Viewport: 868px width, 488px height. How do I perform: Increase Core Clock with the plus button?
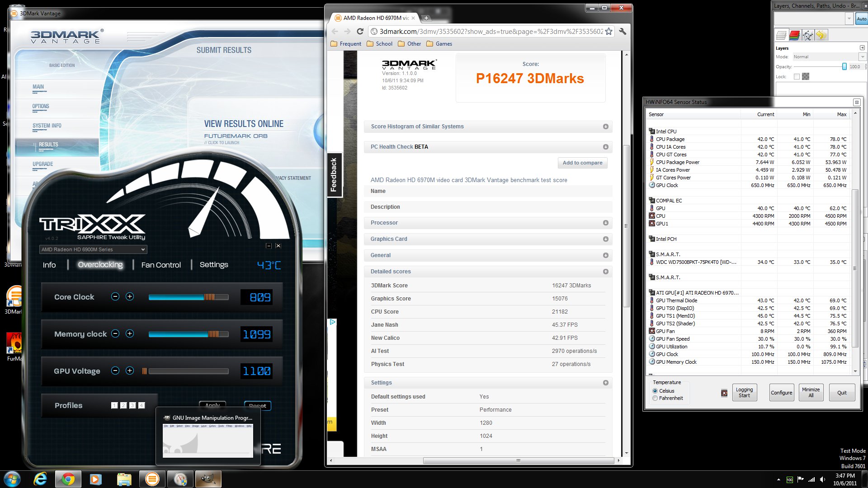tap(130, 296)
